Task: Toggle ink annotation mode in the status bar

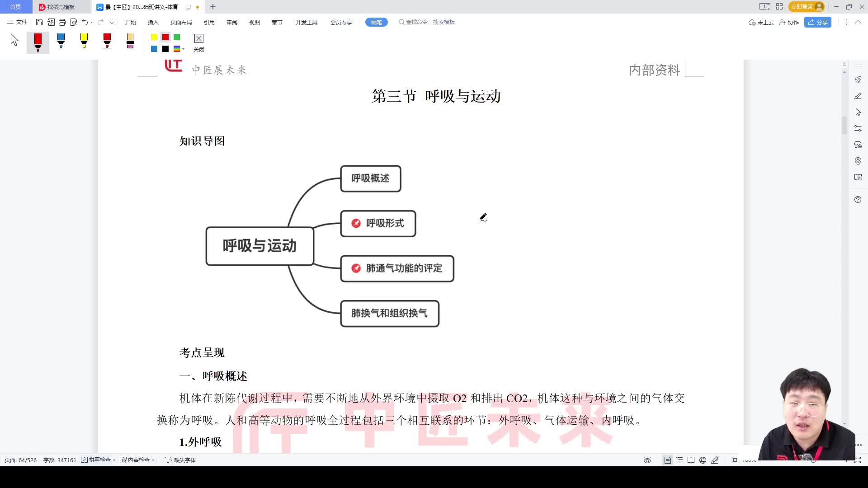Action: 715,460
